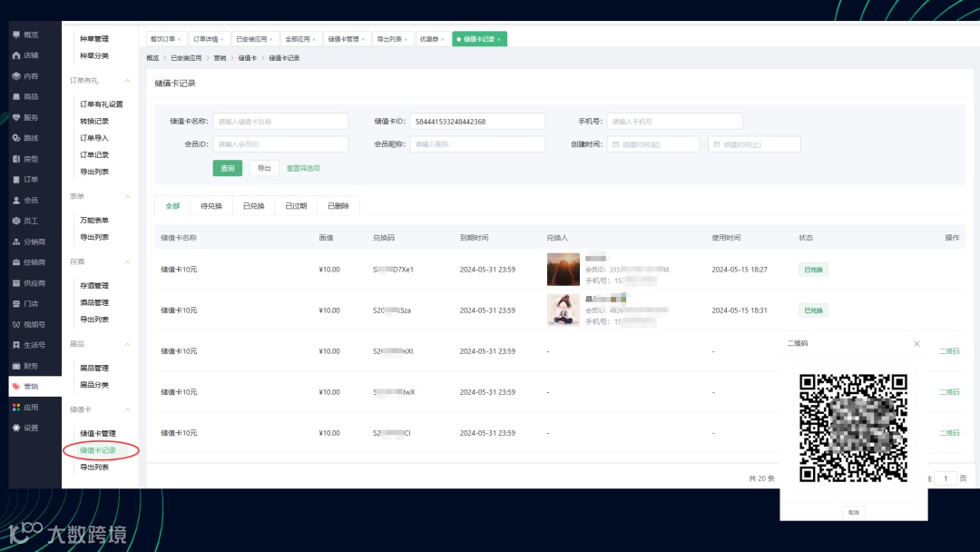Screen dimensions: 980x552
Task: Collapse the 表单 menu group
Action: click(x=128, y=196)
